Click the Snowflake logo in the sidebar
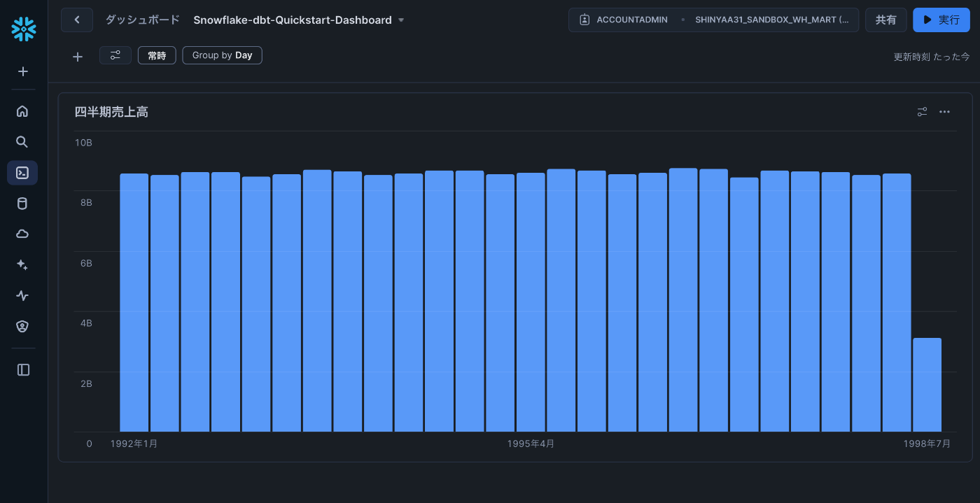 click(23, 29)
